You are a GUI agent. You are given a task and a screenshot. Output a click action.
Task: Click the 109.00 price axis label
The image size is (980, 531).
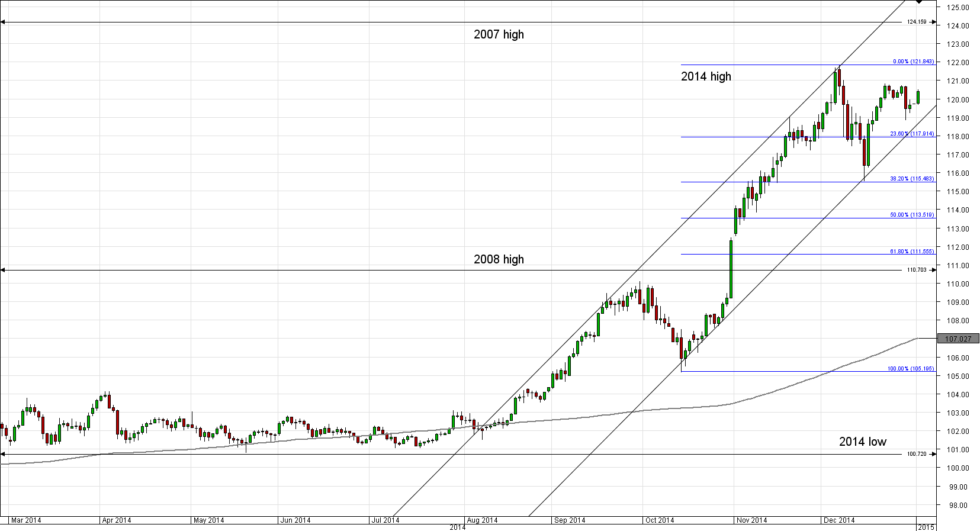click(x=957, y=302)
